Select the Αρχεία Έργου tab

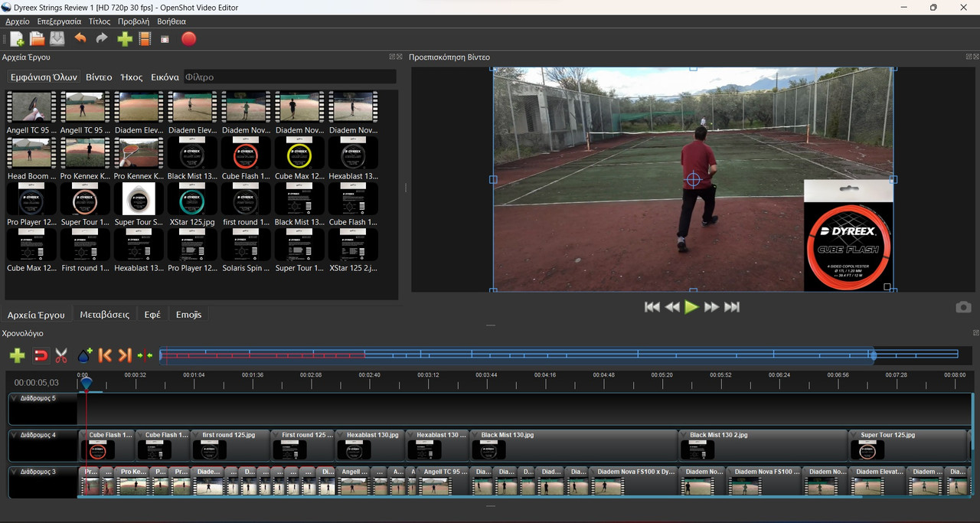[36, 315]
